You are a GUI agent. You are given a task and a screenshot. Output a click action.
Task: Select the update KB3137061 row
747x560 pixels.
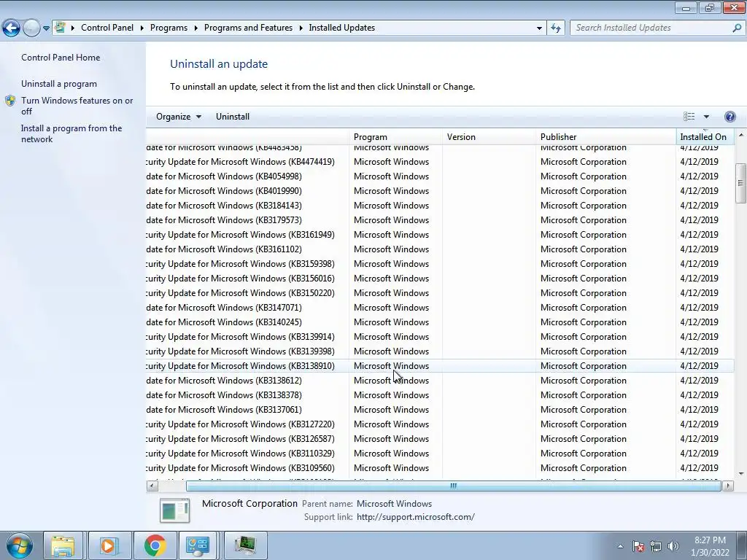pos(440,410)
